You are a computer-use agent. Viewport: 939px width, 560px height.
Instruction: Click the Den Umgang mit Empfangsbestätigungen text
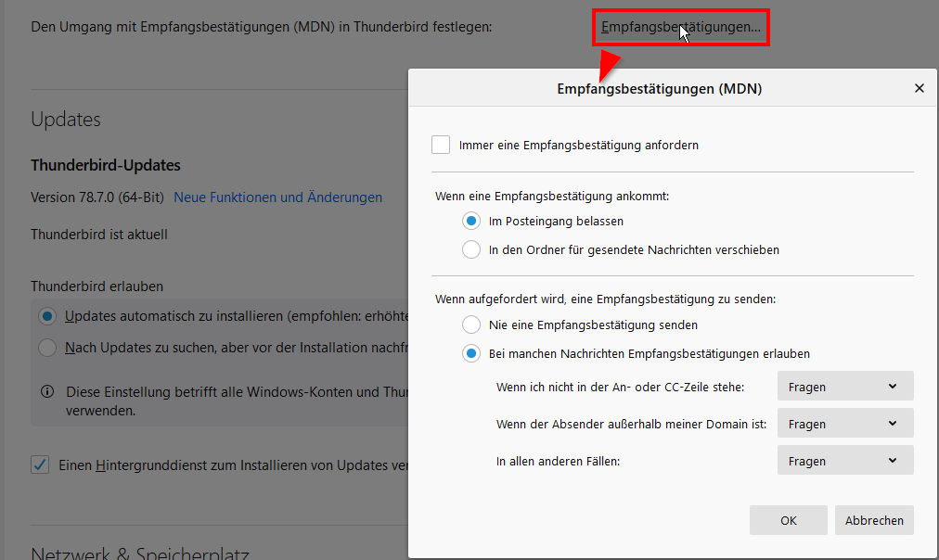tap(261, 27)
